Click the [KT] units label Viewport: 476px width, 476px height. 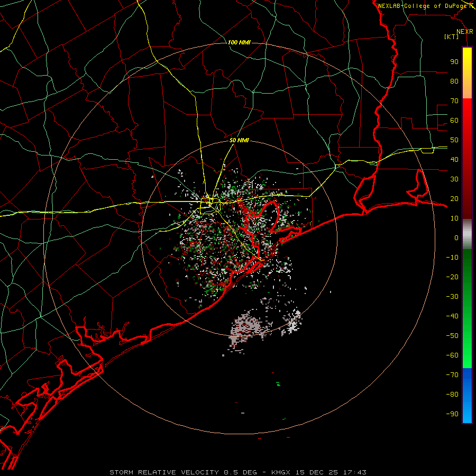click(452, 36)
